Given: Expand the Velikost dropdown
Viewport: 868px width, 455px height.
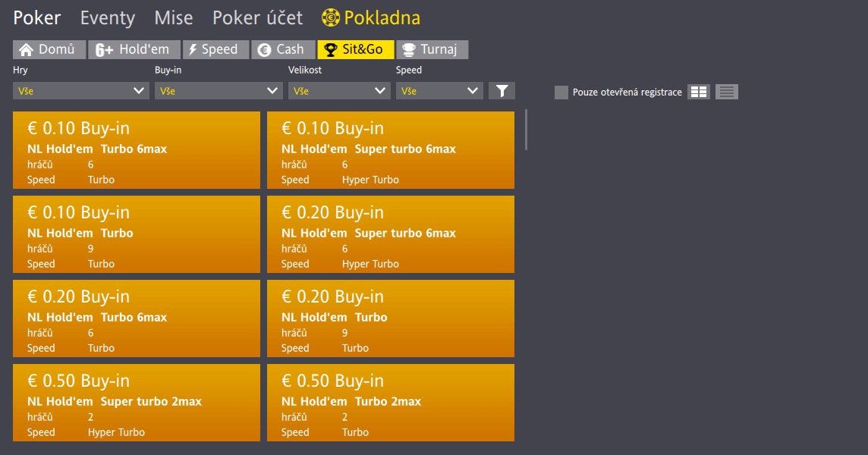Looking at the screenshot, I should coord(339,91).
